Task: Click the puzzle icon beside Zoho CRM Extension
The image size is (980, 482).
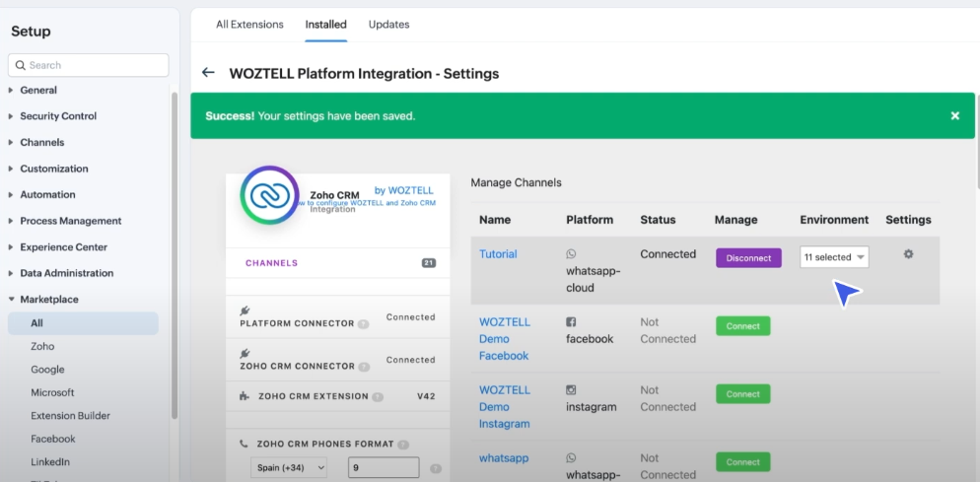Action: tap(245, 395)
